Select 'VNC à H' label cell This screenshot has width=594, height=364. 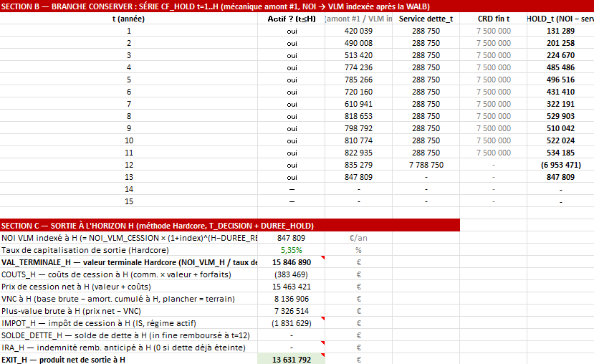coord(129,299)
